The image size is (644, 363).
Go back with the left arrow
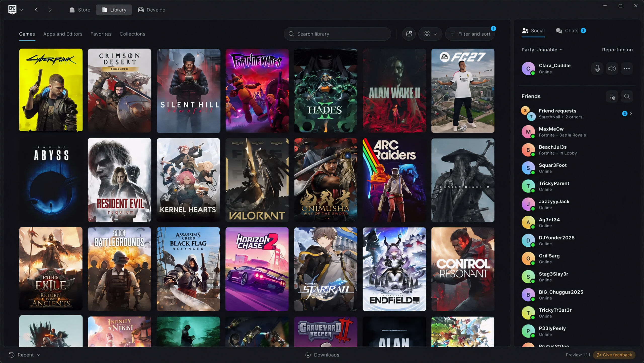pyautogui.click(x=36, y=10)
